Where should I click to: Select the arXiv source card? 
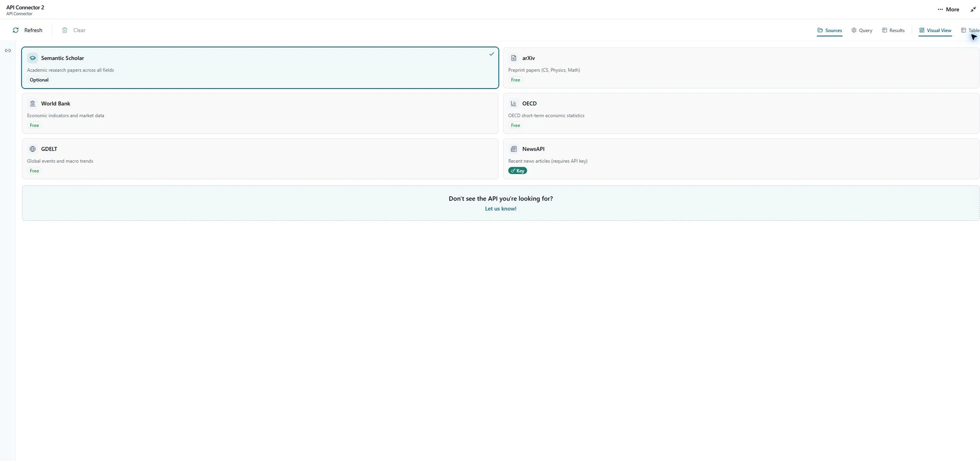741,68
